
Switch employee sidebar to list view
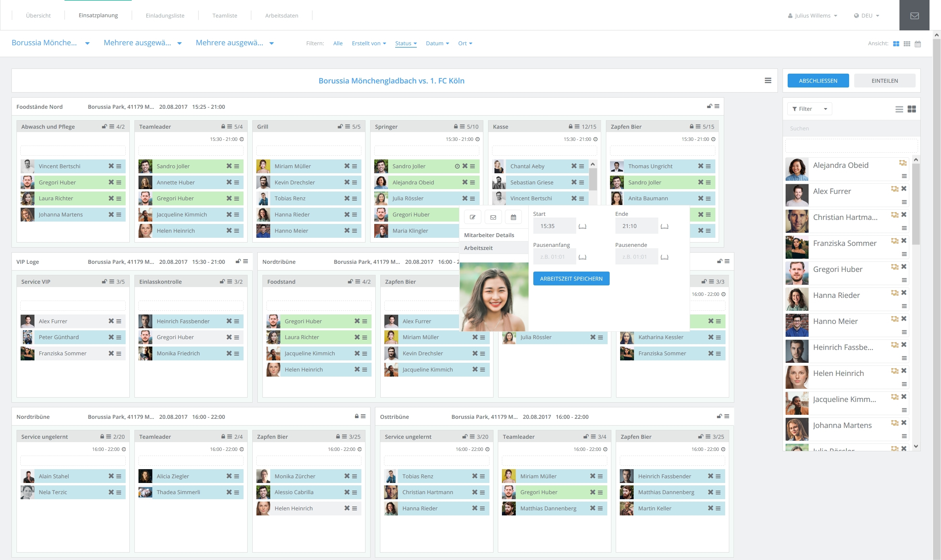pyautogui.click(x=899, y=109)
